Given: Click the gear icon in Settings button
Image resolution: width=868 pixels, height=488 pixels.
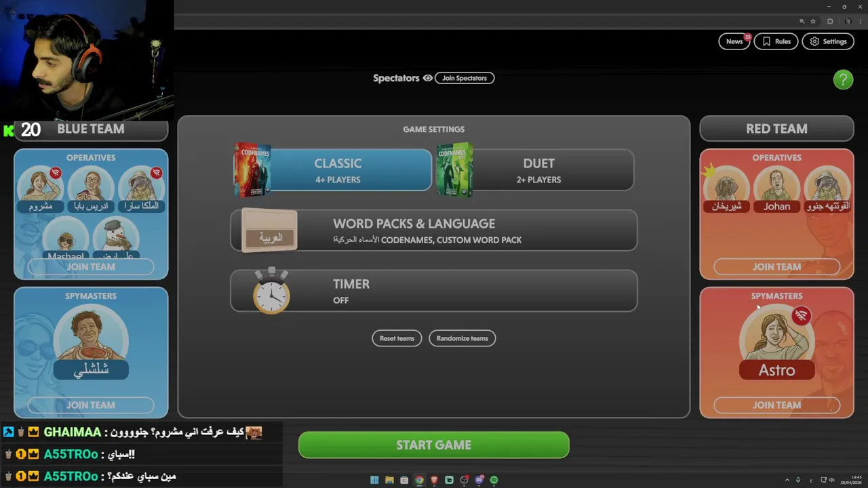Looking at the screenshot, I should 814,41.
